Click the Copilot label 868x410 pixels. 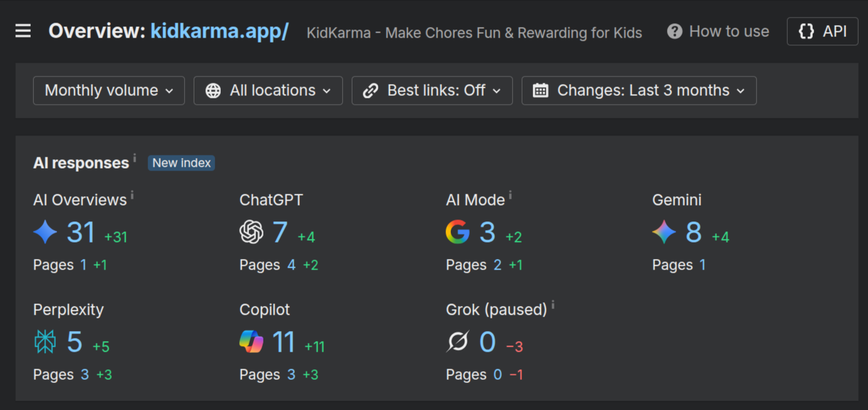(x=265, y=310)
